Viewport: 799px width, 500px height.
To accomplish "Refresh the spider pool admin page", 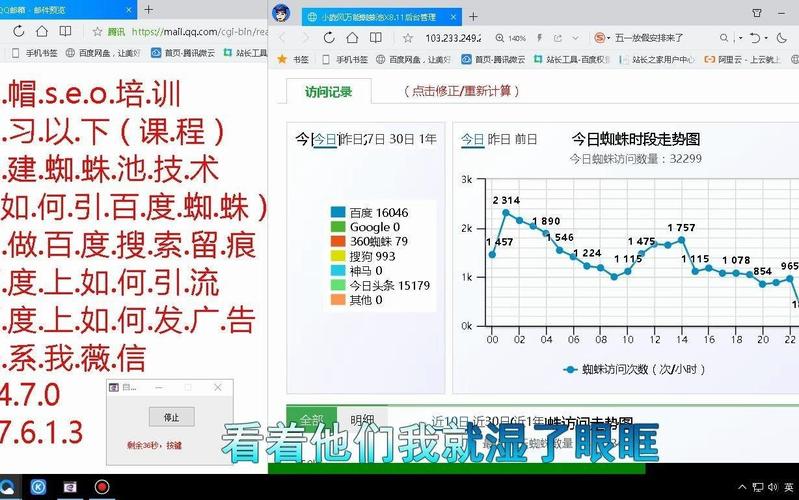I will pyautogui.click(x=329, y=38).
